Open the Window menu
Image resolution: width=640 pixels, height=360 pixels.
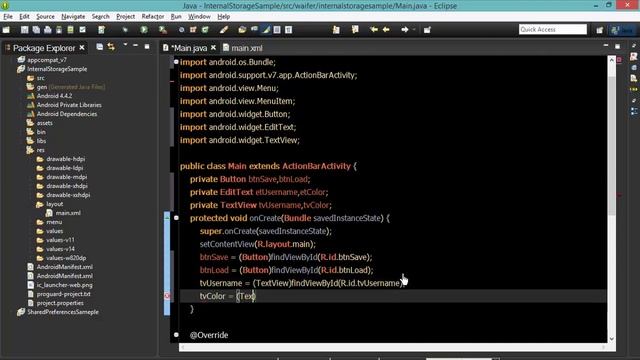point(199,16)
